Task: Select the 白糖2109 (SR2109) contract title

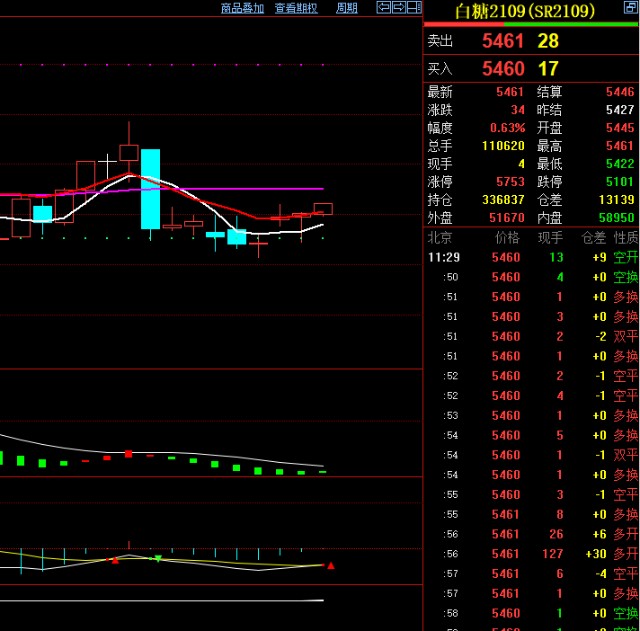Action: click(524, 11)
